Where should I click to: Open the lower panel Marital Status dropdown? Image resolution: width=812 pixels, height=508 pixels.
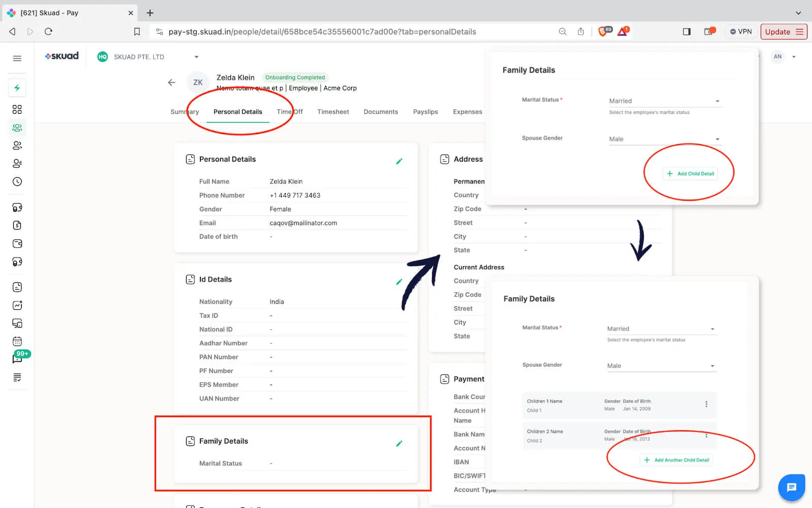click(662, 329)
